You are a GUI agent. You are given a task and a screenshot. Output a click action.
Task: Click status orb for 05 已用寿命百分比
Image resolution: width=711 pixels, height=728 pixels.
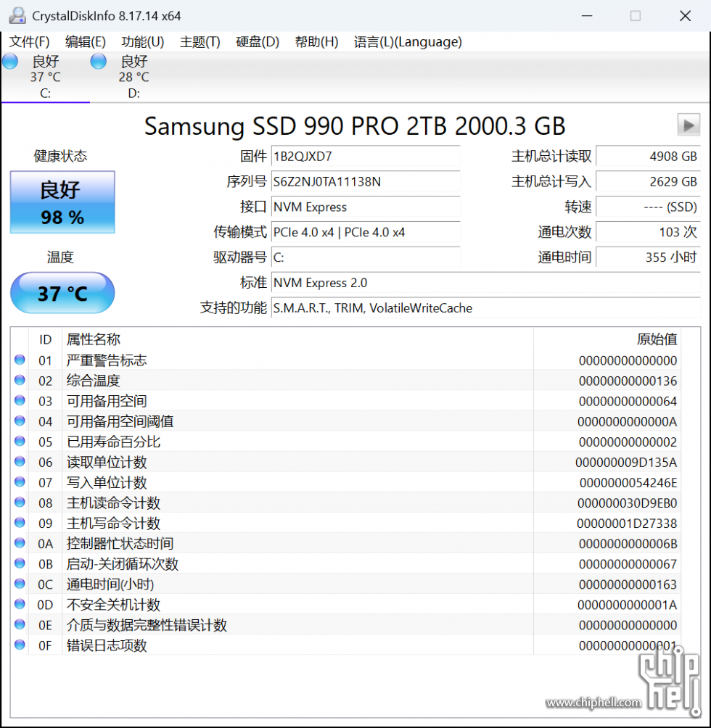(x=20, y=441)
